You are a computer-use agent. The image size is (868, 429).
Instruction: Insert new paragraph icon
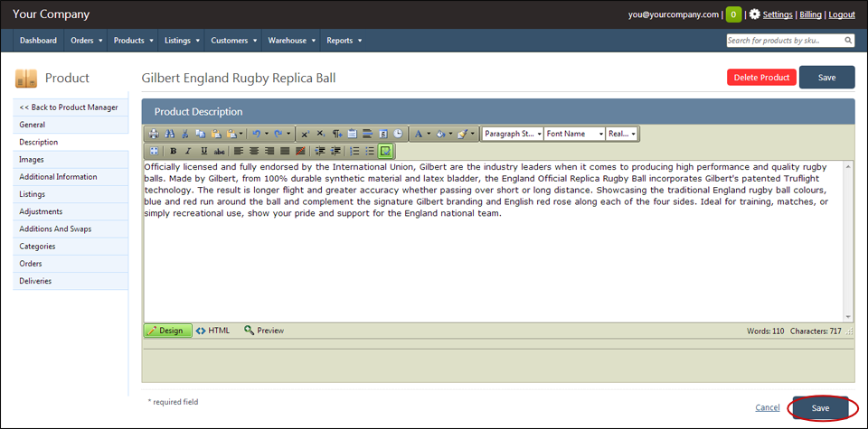coord(337,134)
